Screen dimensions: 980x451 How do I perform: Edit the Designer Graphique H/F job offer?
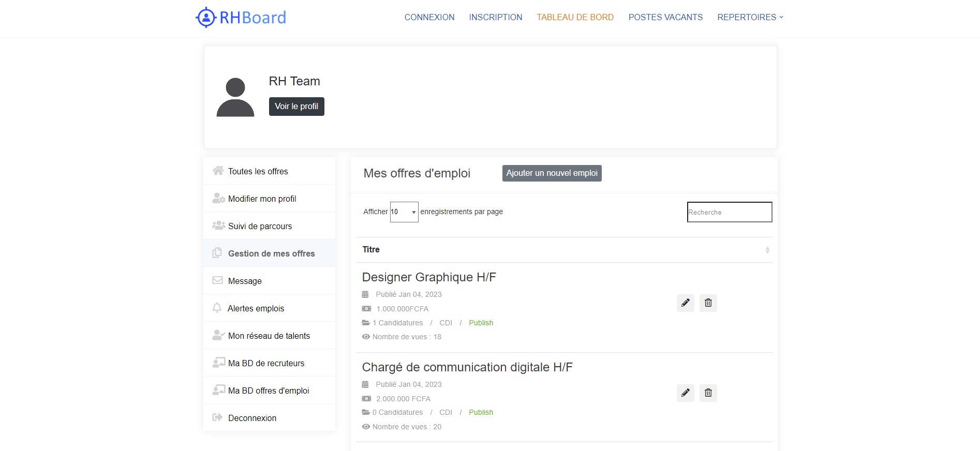(685, 303)
